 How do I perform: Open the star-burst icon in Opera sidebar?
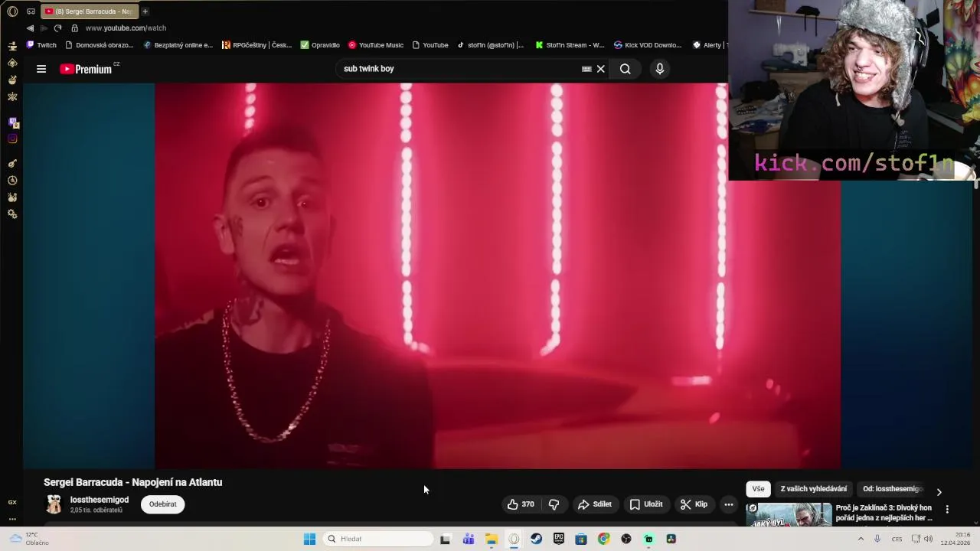pyautogui.click(x=12, y=96)
